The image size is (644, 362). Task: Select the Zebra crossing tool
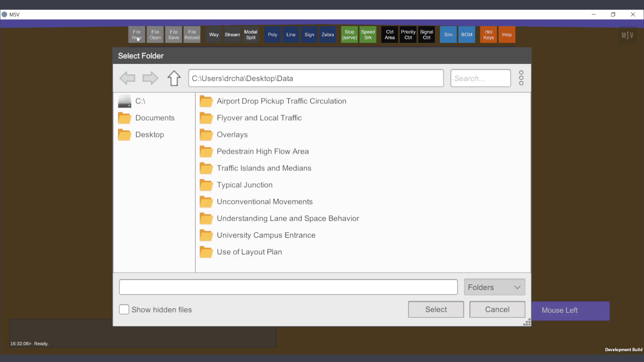tap(327, 35)
